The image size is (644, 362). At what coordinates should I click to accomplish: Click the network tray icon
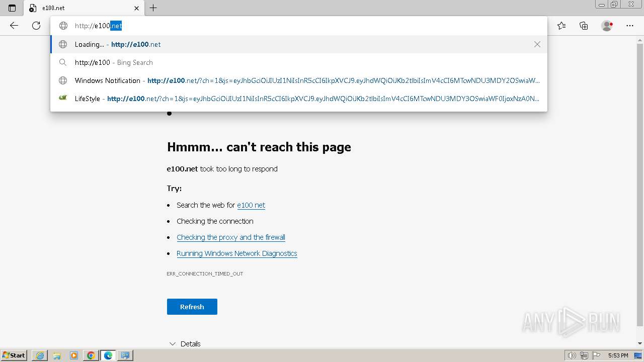(584, 355)
